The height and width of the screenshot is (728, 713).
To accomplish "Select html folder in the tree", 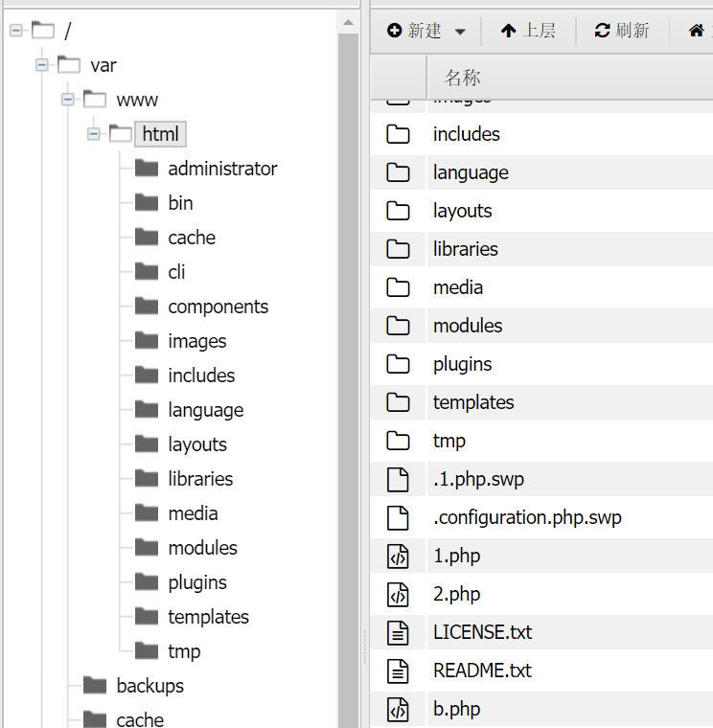I will pos(160,134).
